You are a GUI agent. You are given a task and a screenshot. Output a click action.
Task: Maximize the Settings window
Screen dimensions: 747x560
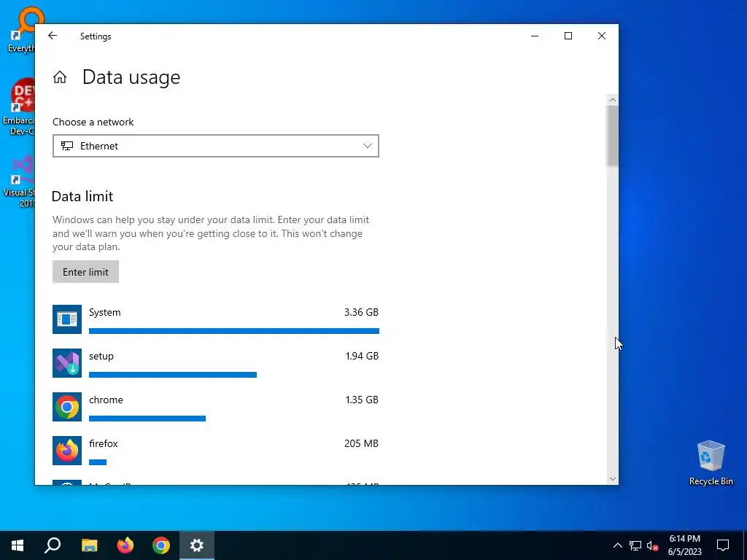(568, 36)
